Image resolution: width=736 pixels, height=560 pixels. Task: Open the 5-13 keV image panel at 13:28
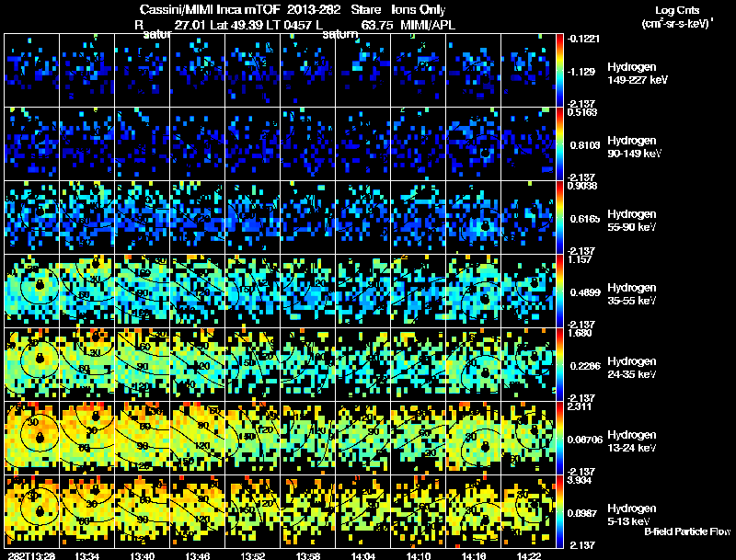tap(32, 512)
